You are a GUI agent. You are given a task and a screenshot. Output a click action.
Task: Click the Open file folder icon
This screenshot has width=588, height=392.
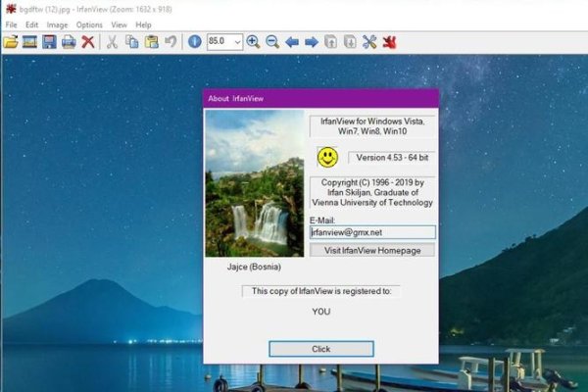11,42
